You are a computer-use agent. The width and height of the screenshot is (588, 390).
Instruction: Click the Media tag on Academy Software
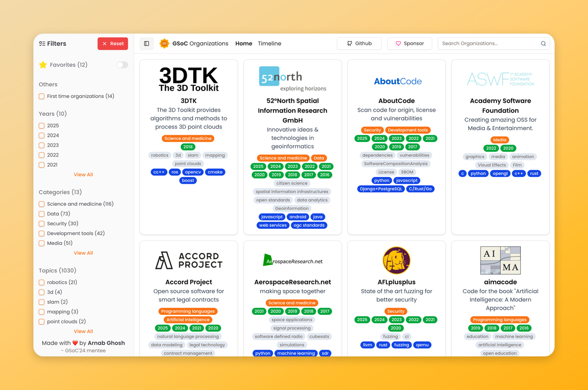500,140
